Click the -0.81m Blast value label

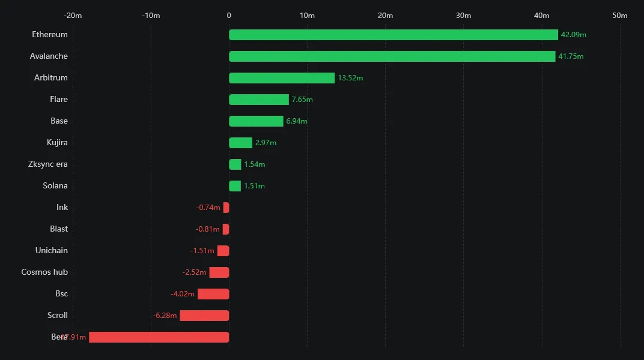tap(208, 229)
